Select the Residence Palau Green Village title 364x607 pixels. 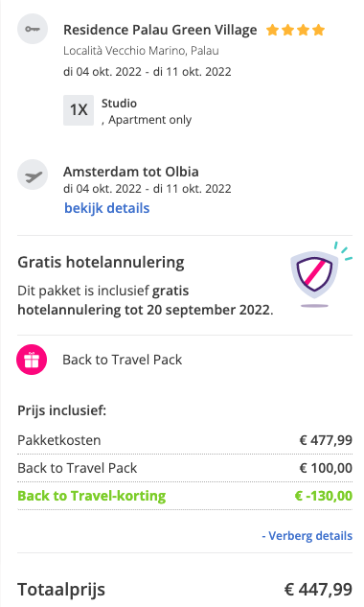pyautogui.click(x=160, y=30)
